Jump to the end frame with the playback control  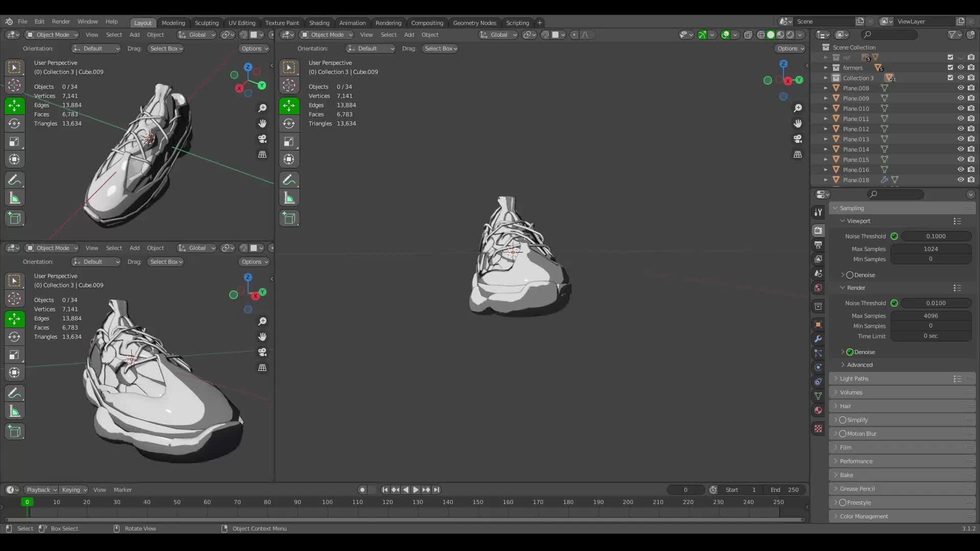(437, 490)
